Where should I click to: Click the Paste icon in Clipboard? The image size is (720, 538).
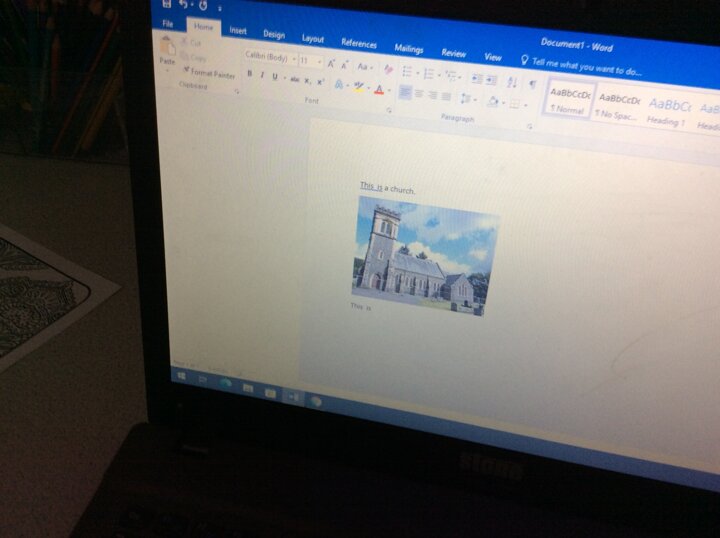[x=167, y=48]
